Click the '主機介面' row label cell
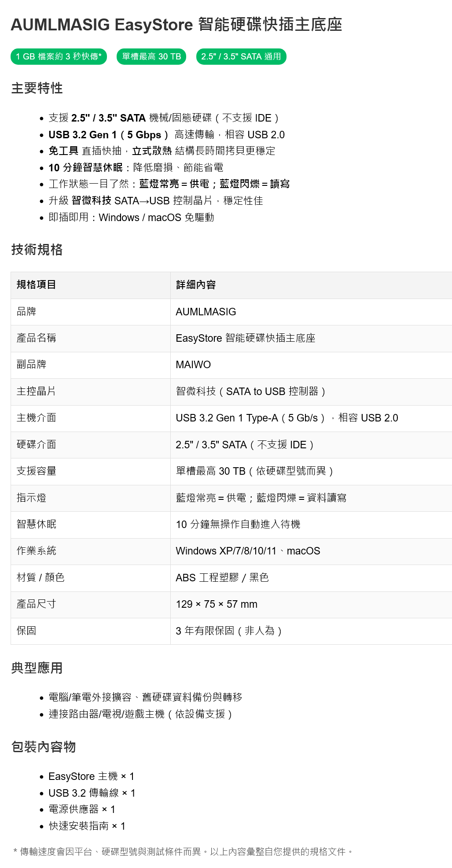The image size is (452, 868). [x=91, y=418]
